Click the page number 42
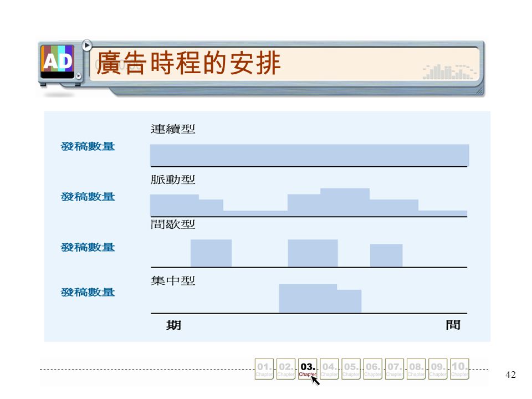532x399 pixels. (510, 375)
